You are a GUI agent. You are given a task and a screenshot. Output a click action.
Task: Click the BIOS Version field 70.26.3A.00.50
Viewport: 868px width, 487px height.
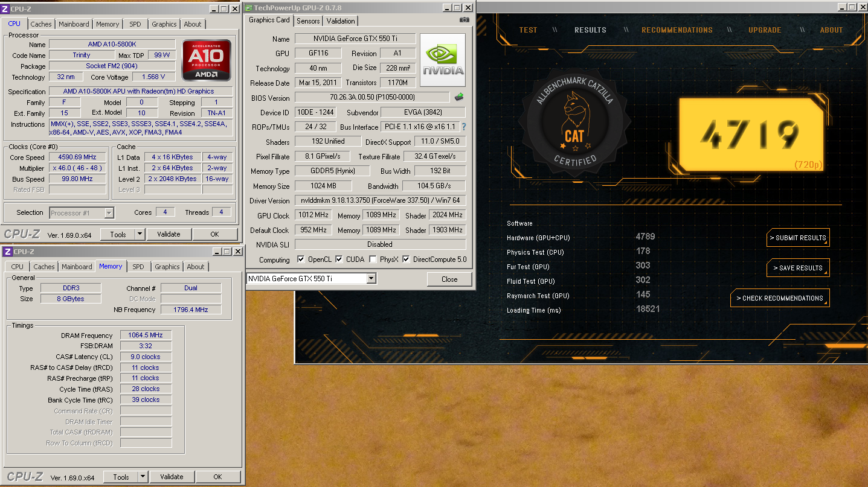pos(372,97)
